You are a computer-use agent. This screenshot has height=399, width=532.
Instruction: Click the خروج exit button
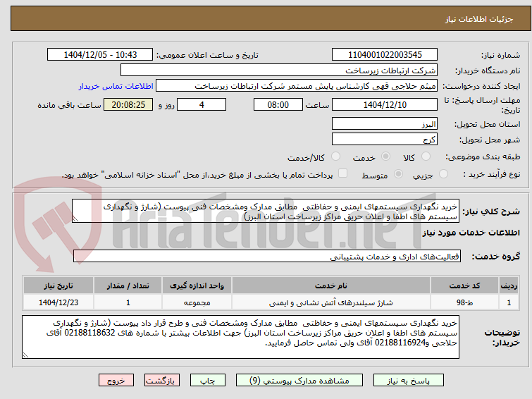(x=116, y=381)
